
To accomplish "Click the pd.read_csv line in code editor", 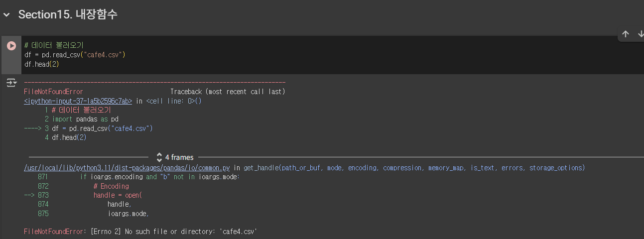I will coord(75,54).
